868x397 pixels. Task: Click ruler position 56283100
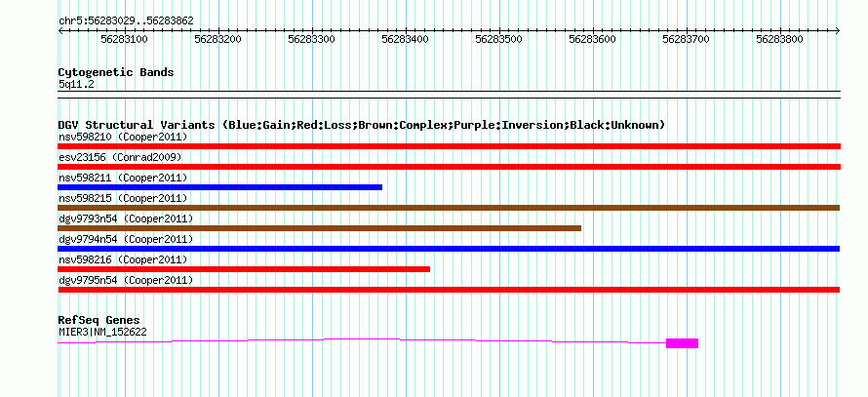[124, 39]
